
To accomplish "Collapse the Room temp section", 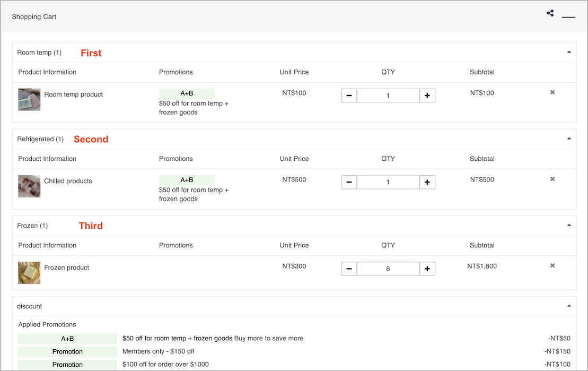I will pos(569,52).
